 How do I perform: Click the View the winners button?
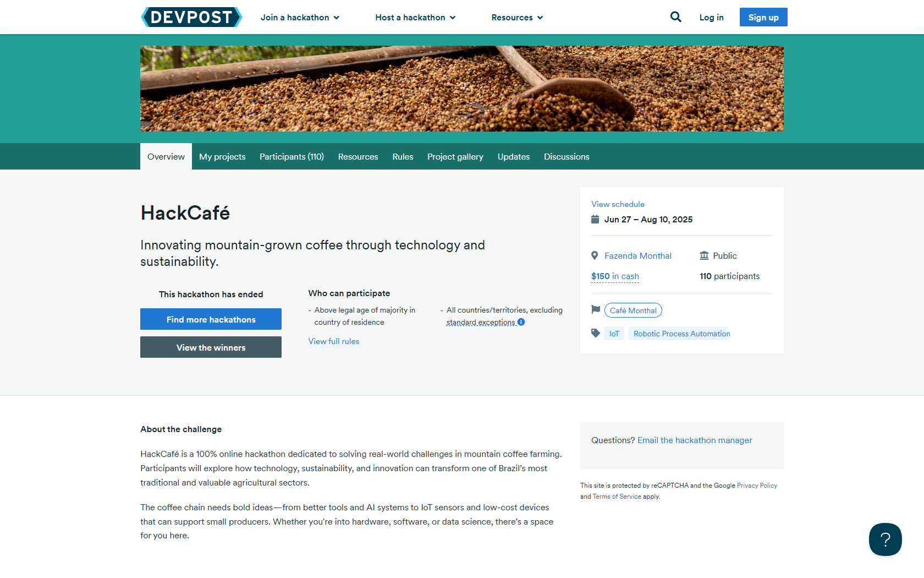[x=211, y=347]
